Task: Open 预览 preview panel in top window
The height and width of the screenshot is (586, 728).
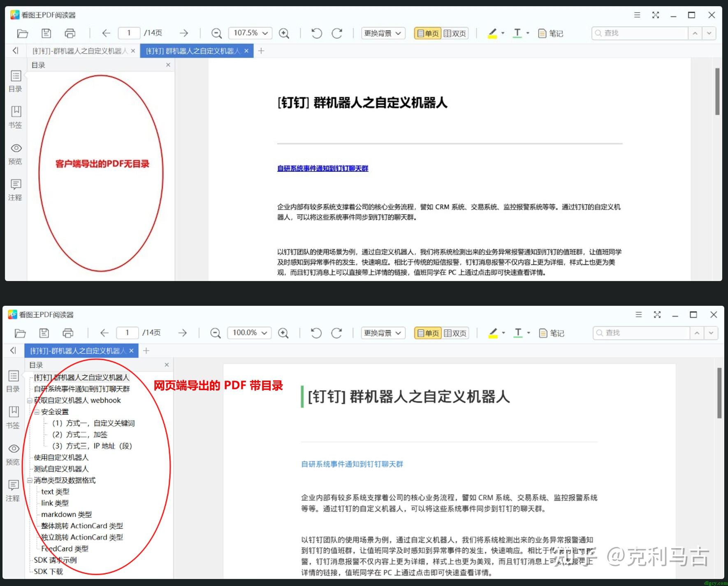Action: click(x=16, y=154)
